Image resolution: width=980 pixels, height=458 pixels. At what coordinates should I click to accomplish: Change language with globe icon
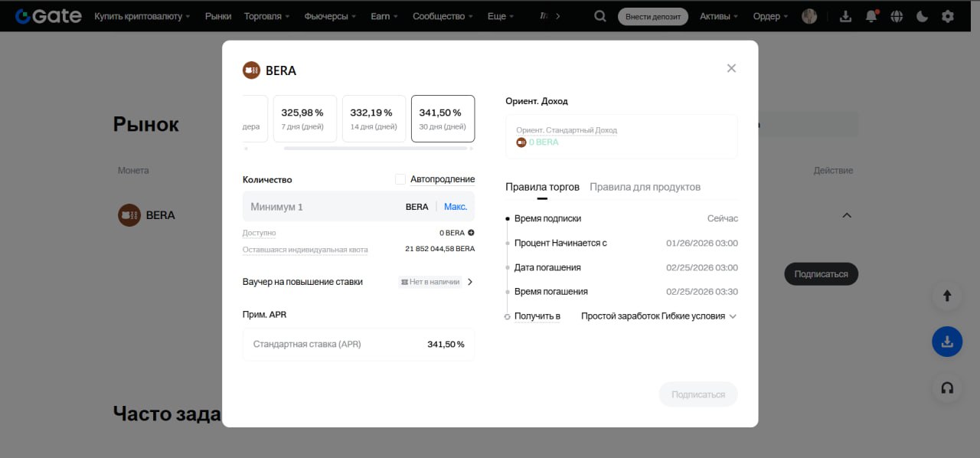(x=896, y=15)
